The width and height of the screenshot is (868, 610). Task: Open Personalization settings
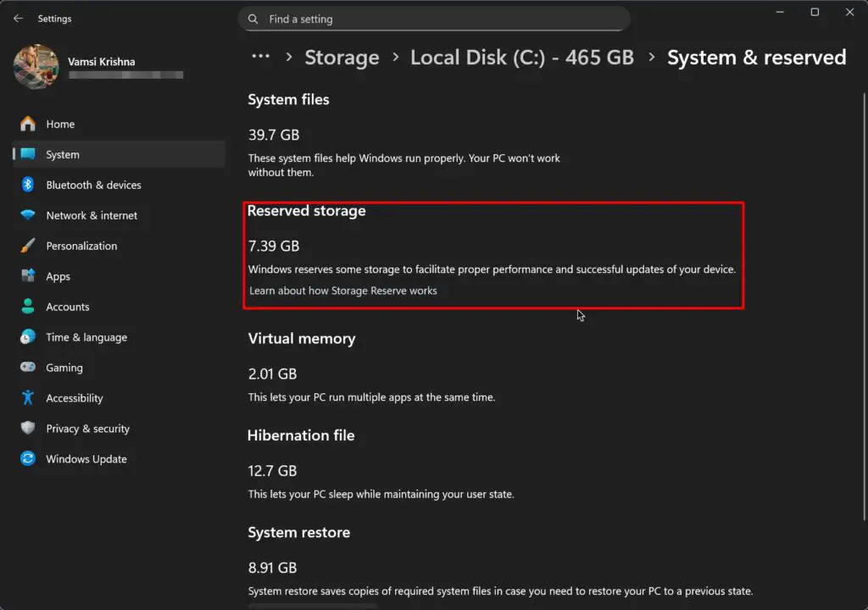click(x=81, y=246)
